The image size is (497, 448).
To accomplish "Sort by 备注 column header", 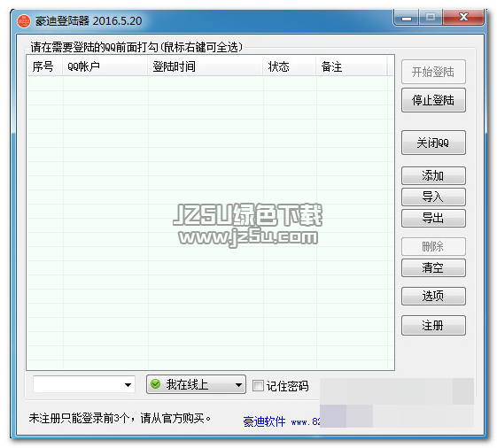I will pos(351,66).
